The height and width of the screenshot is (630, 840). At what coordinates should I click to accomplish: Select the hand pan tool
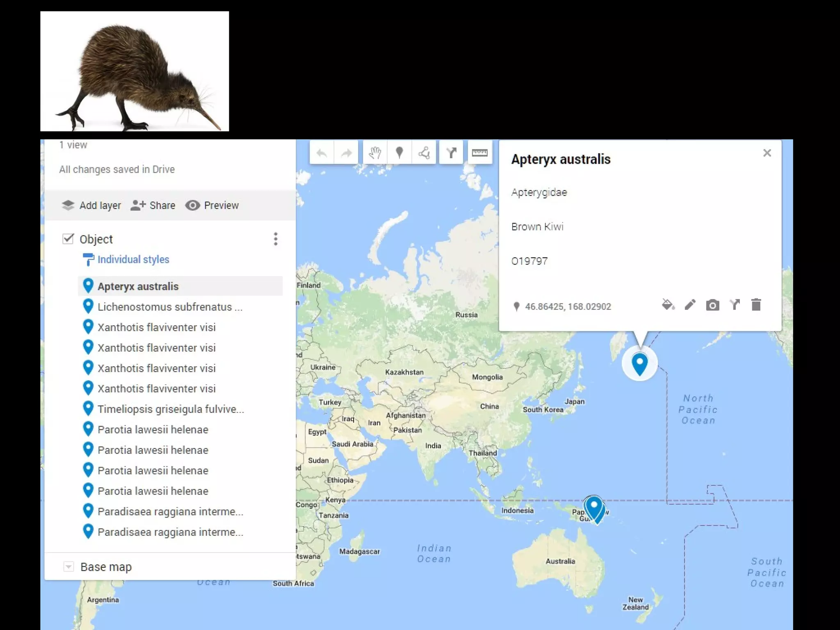coord(374,153)
